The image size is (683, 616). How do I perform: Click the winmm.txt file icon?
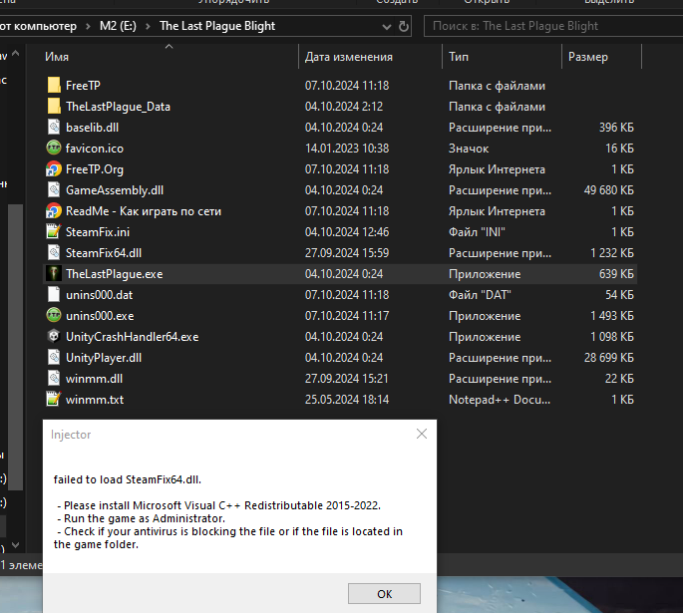click(x=54, y=399)
